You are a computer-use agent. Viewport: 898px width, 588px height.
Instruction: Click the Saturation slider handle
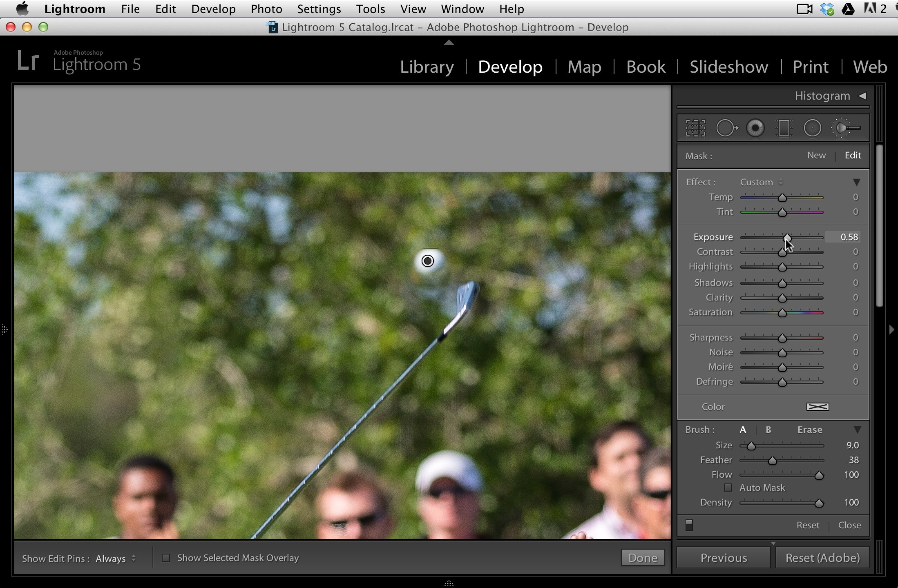[x=782, y=313]
